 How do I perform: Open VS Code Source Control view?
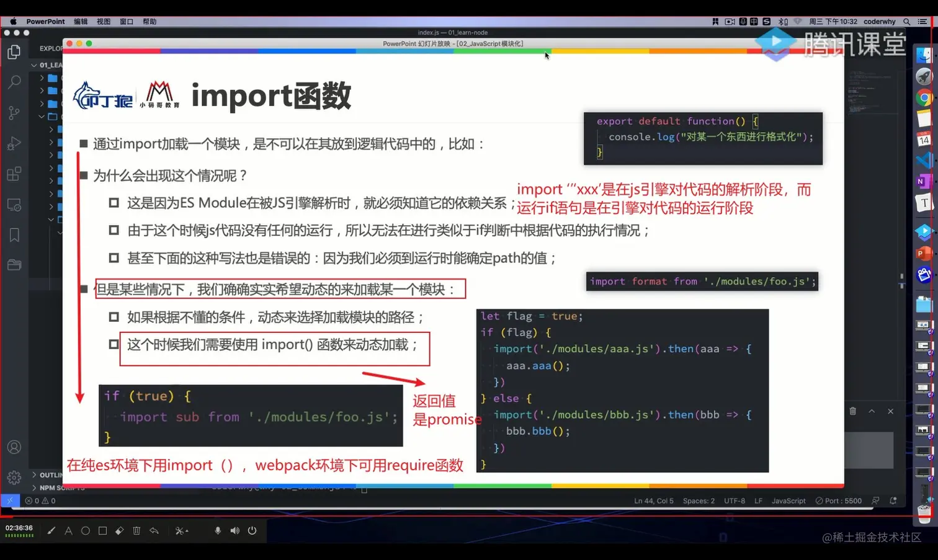point(14,113)
